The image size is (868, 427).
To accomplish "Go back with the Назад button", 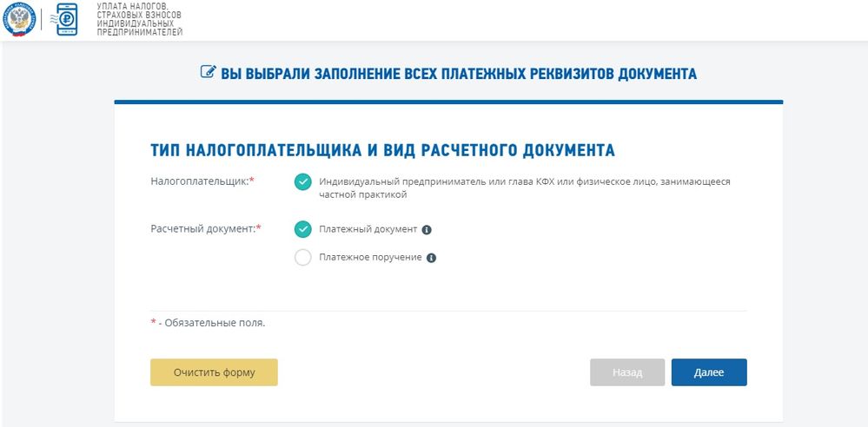I will point(626,372).
